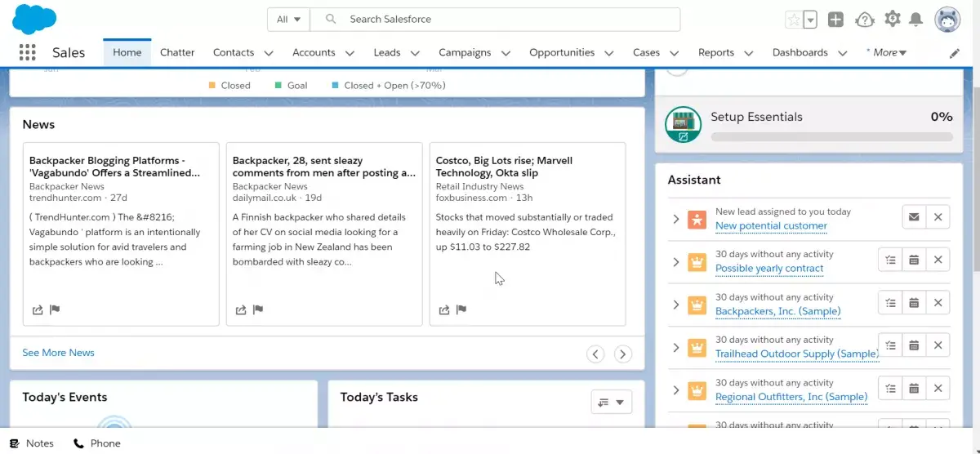Dismiss the Backpackers, Inc. (Sample) item
The image size is (980, 454).
coord(938,302)
